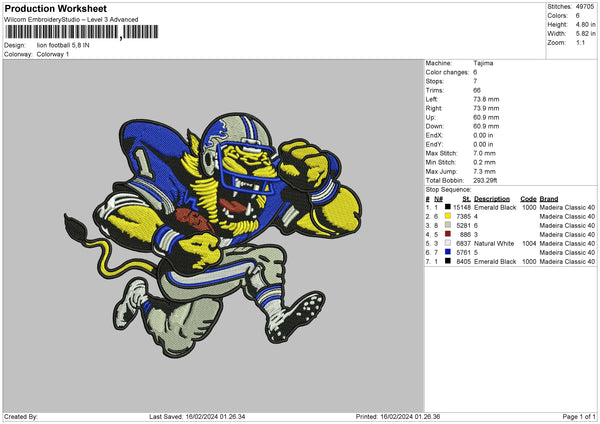The width and height of the screenshot is (600, 424).
Task: Click the Total Bobbin value 293.29ft
Action: click(485, 181)
